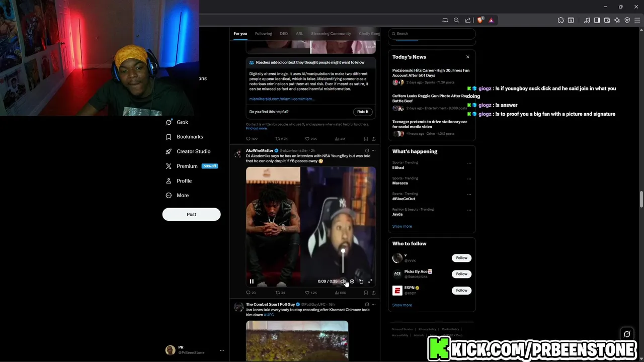Viewport: 644px width, 362px height.
Task: Follow Picks By Ace account
Action: 461,274
